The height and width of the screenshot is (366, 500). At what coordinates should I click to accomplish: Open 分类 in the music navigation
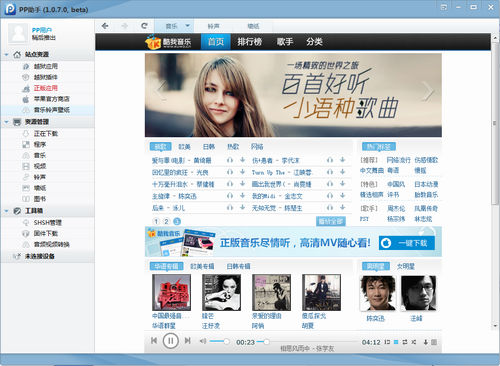point(314,42)
